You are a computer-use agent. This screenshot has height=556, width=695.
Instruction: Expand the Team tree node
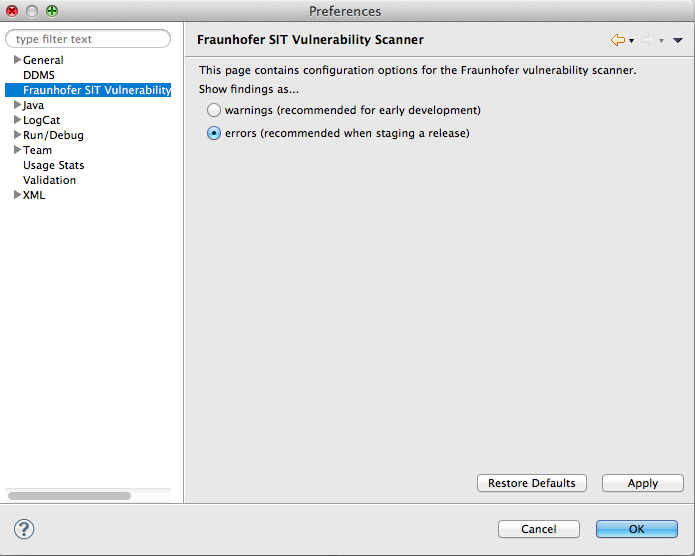tap(17, 150)
